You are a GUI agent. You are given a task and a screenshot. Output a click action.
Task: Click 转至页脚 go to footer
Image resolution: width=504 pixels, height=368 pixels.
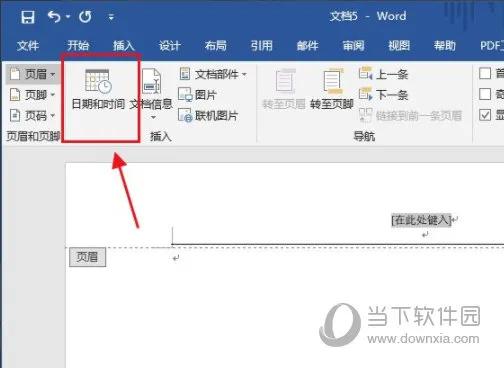332,89
